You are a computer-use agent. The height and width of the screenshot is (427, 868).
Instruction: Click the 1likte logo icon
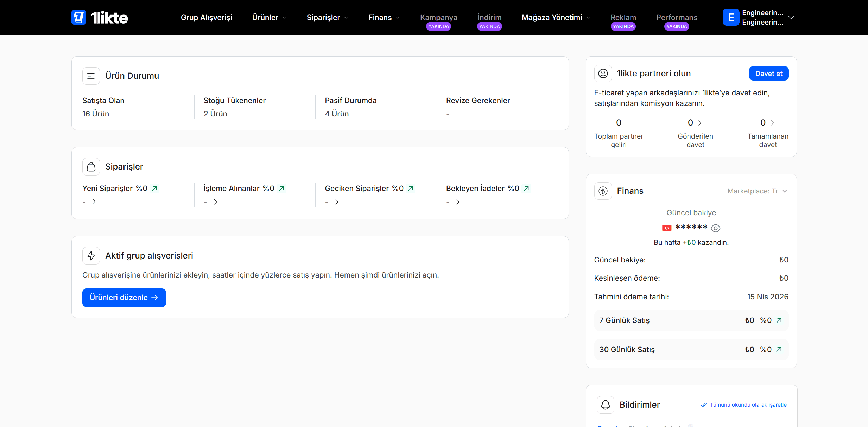coord(79,17)
